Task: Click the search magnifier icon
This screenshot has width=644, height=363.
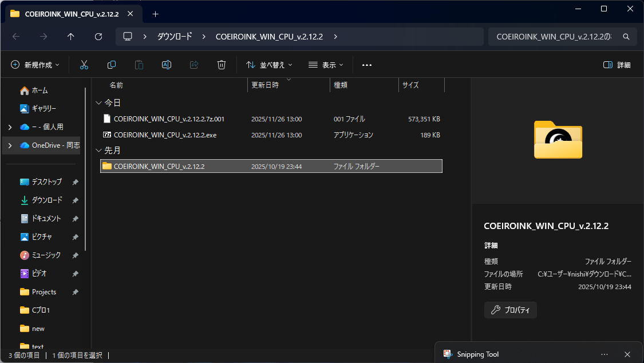Action: click(626, 37)
